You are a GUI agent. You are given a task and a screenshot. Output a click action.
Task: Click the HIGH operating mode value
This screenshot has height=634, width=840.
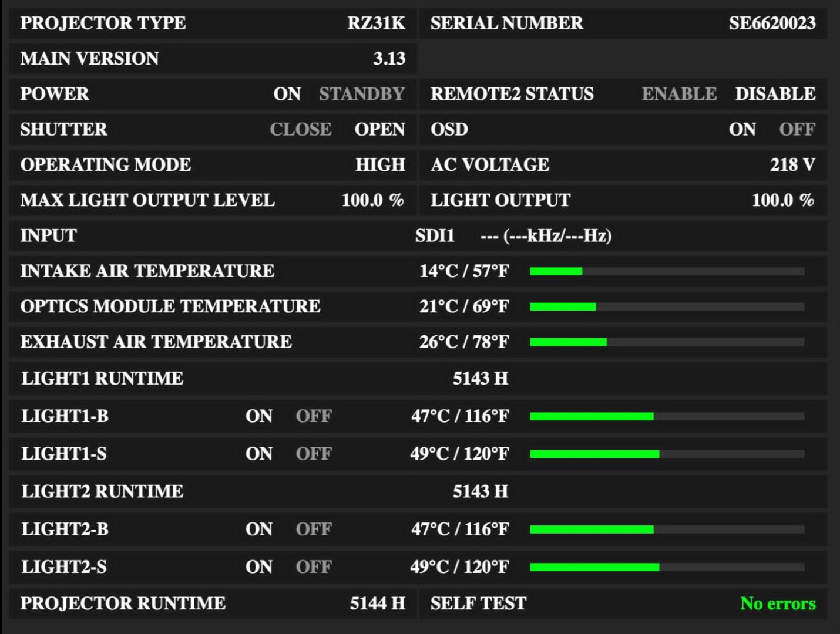[380, 165]
